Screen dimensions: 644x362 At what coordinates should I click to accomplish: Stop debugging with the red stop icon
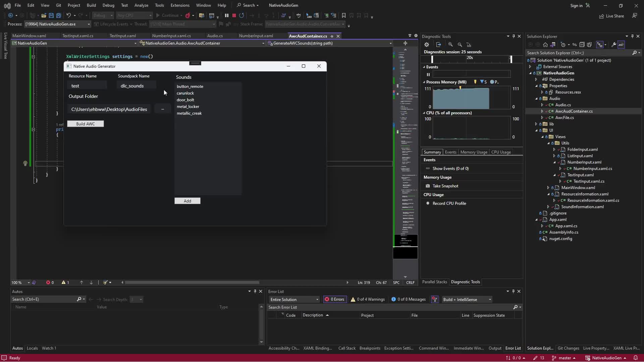pos(234,15)
